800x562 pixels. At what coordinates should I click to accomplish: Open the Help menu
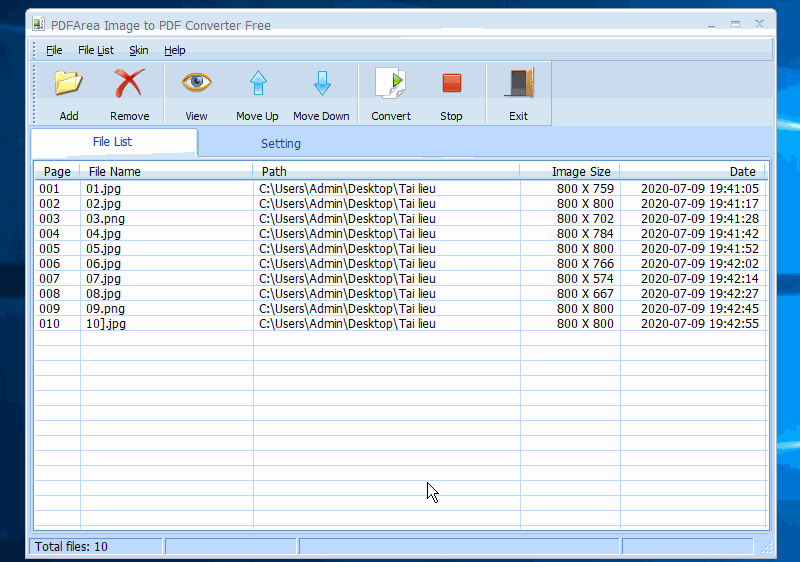tap(174, 50)
